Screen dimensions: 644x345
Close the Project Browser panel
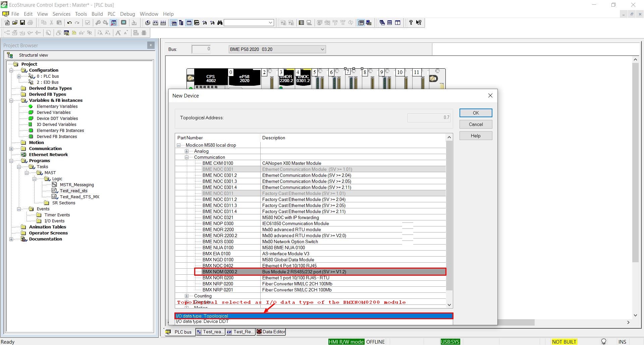pos(151,45)
